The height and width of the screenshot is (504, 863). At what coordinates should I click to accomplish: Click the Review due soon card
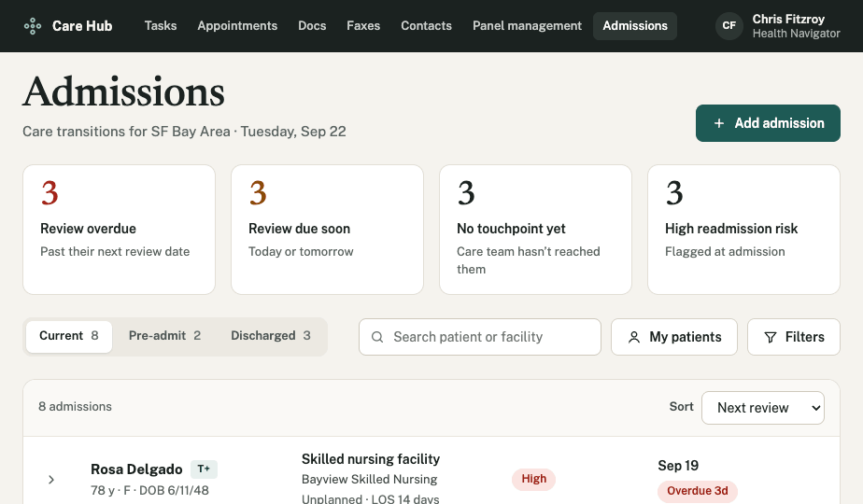(x=328, y=230)
